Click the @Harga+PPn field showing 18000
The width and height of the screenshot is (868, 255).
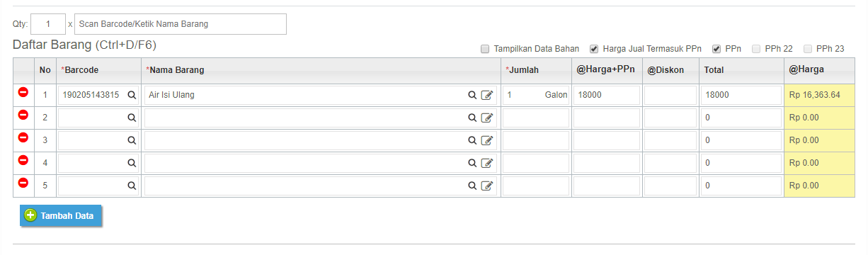click(607, 95)
